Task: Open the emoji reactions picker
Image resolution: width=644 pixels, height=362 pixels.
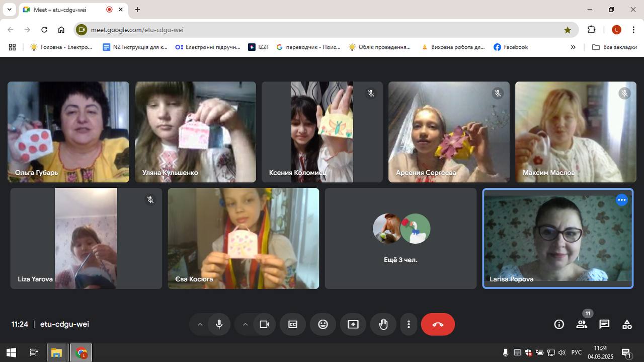Action: click(x=323, y=324)
